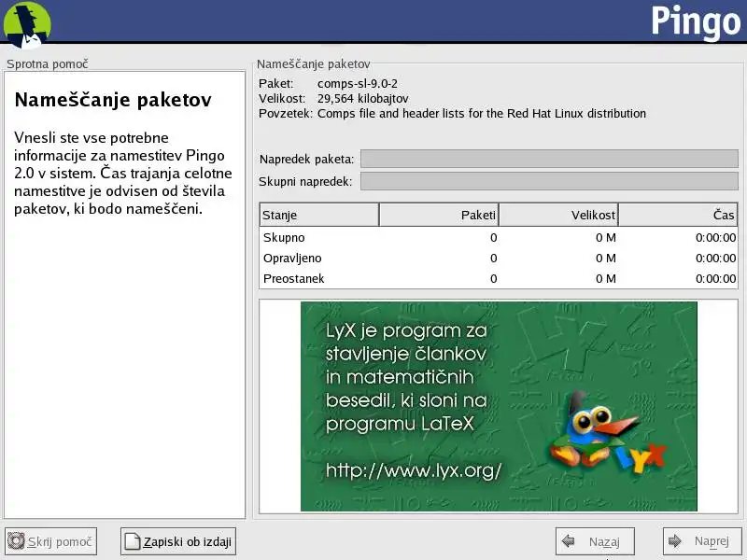Click the Paket: field label
747x560 pixels.
point(276,84)
